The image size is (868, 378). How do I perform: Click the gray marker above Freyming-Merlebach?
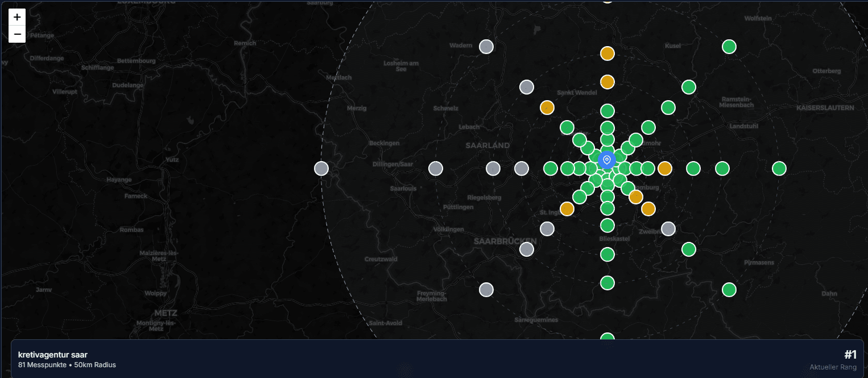486,290
